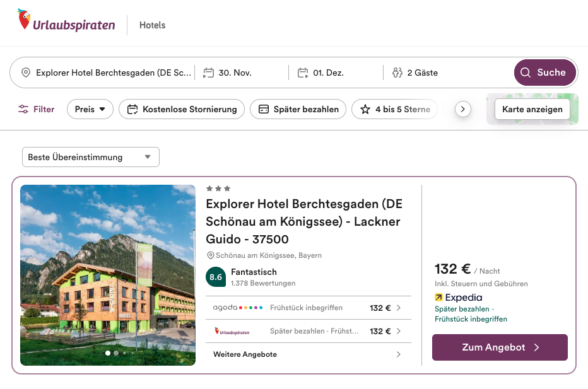Toggle the 4 bis 5 Sterne filter
This screenshot has width=588, height=389.
point(395,109)
